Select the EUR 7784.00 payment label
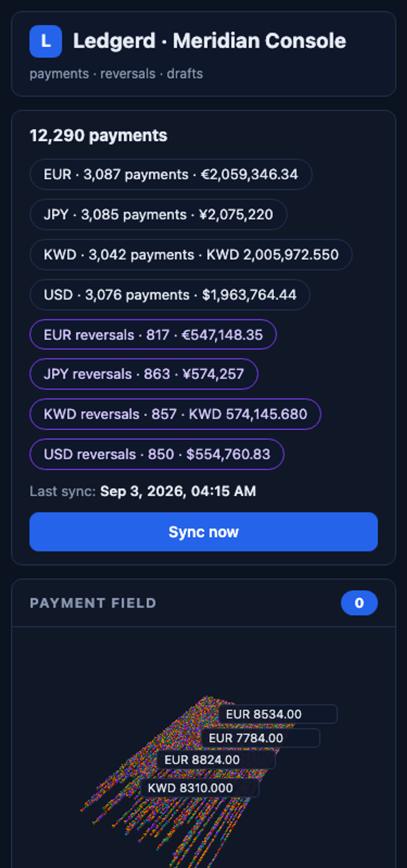This screenshot has height=868, width=407. (x=260, y=738)
